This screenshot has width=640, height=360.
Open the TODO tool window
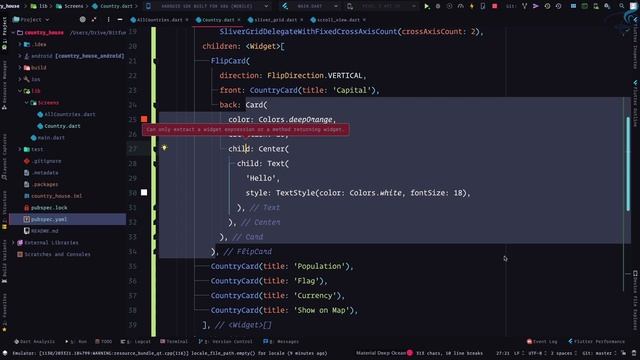[x=103, y=341]
